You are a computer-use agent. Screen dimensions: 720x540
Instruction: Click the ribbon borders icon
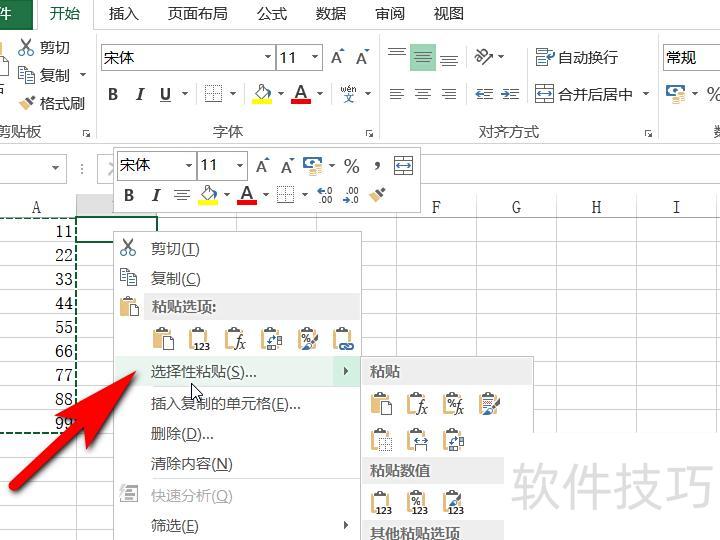coord(214,94)
